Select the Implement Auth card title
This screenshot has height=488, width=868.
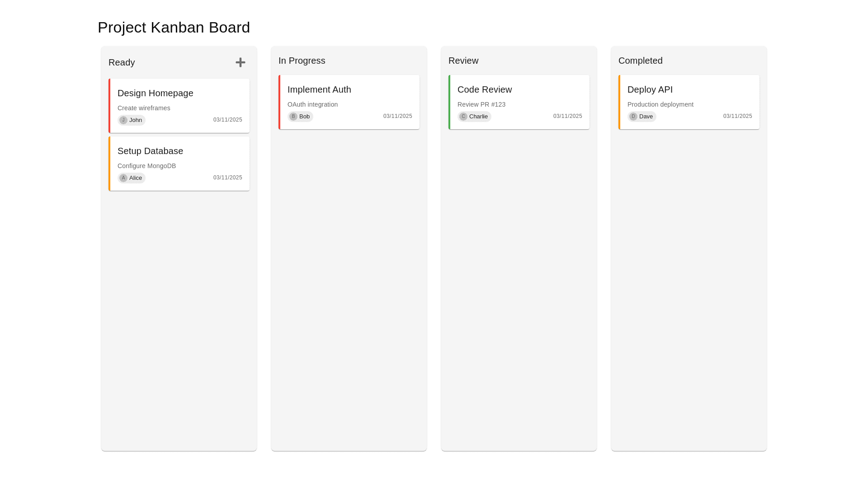(x=319, y=89)
